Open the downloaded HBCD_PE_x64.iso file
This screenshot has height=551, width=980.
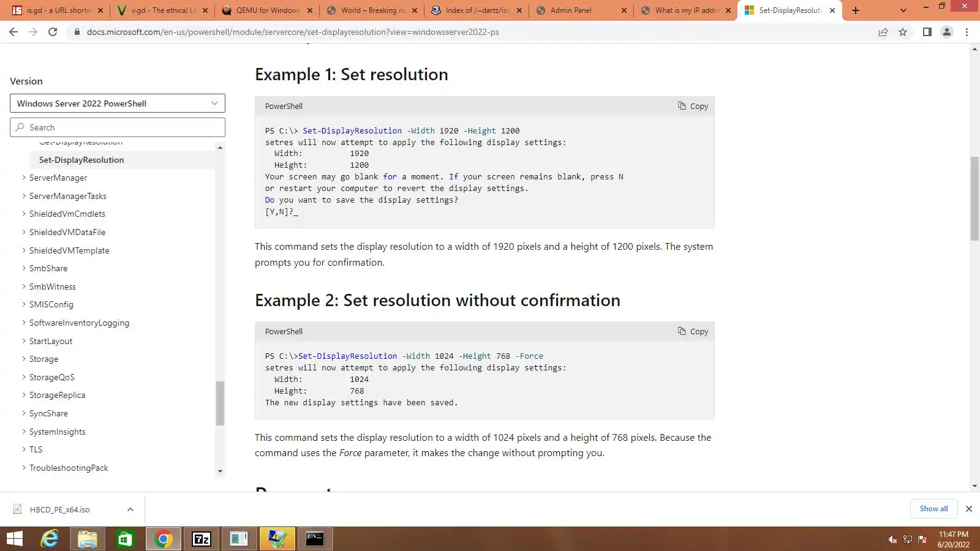click(x=59, y=509)
